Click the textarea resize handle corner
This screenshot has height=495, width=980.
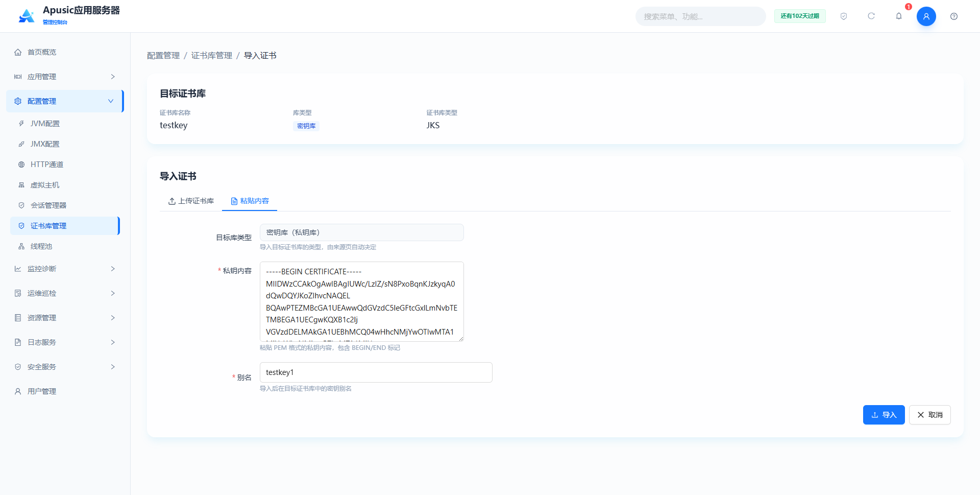click(x=461, y=339)
